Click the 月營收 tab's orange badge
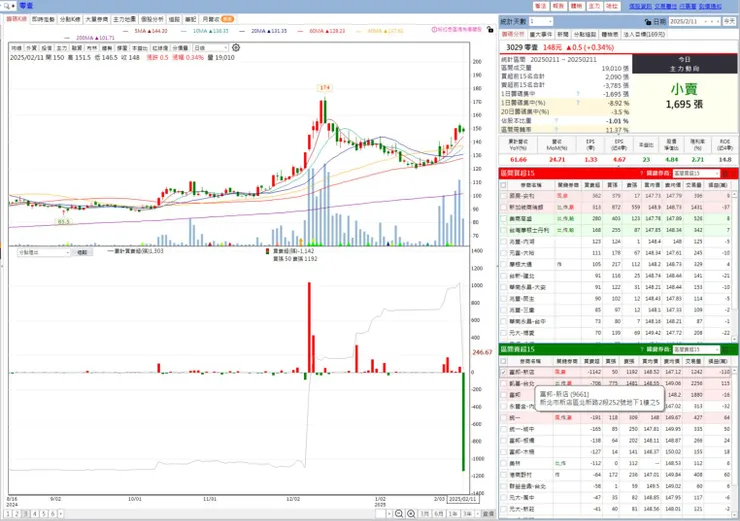The height and width of the screenshot is (521, 740). [227, 19]
